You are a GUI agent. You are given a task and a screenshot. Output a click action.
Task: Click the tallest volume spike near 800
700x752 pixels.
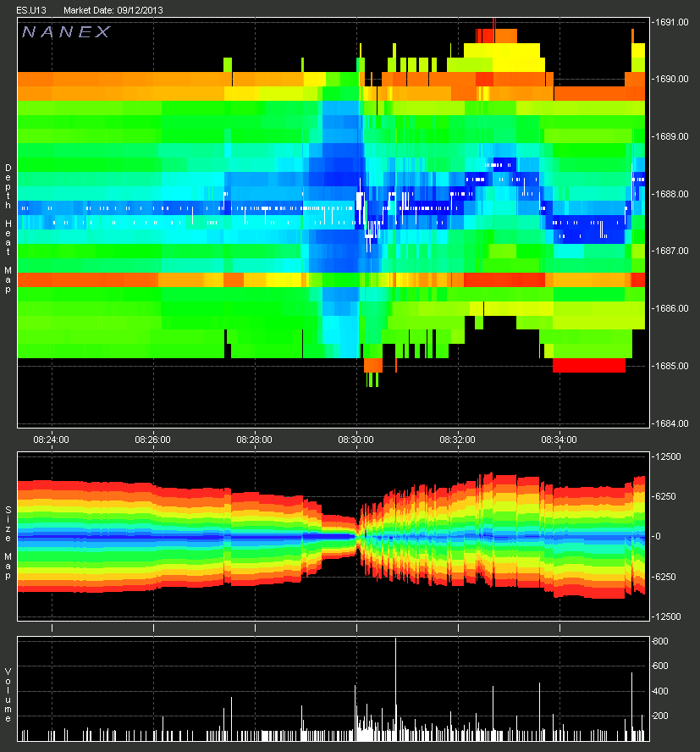(395, 689)
